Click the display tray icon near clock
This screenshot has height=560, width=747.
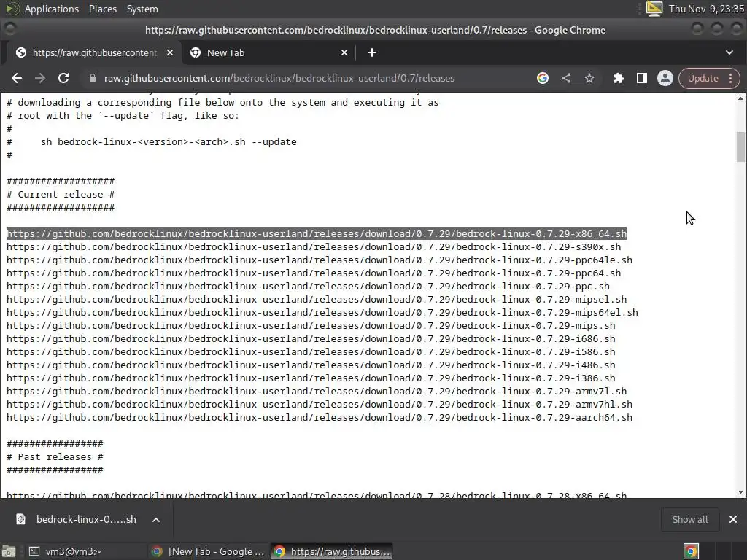[x=654, y=9]
